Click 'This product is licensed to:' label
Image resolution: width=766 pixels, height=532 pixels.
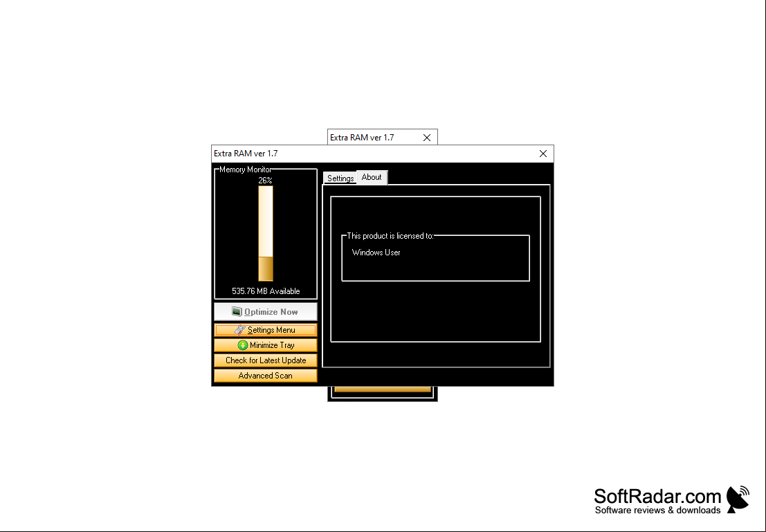(x=390, y=236)
